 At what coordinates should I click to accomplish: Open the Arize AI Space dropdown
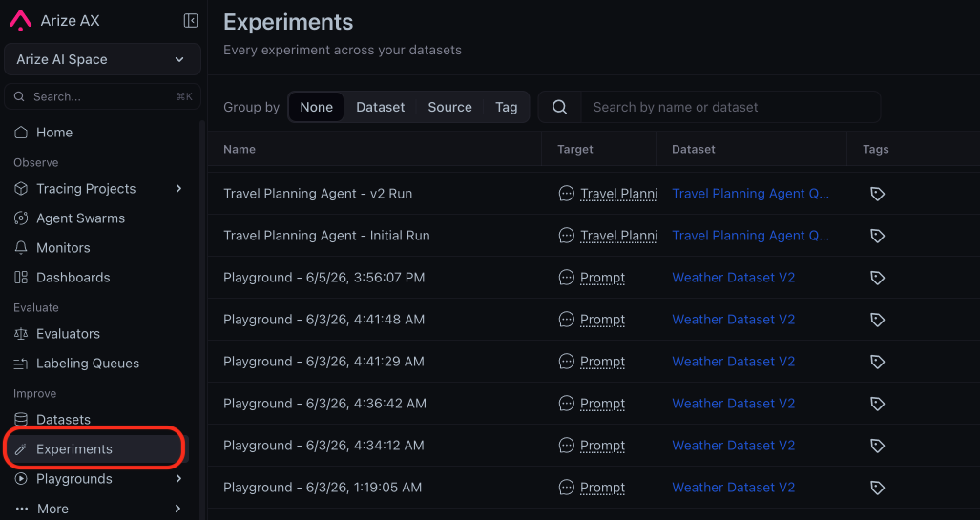tap(102, 59)
